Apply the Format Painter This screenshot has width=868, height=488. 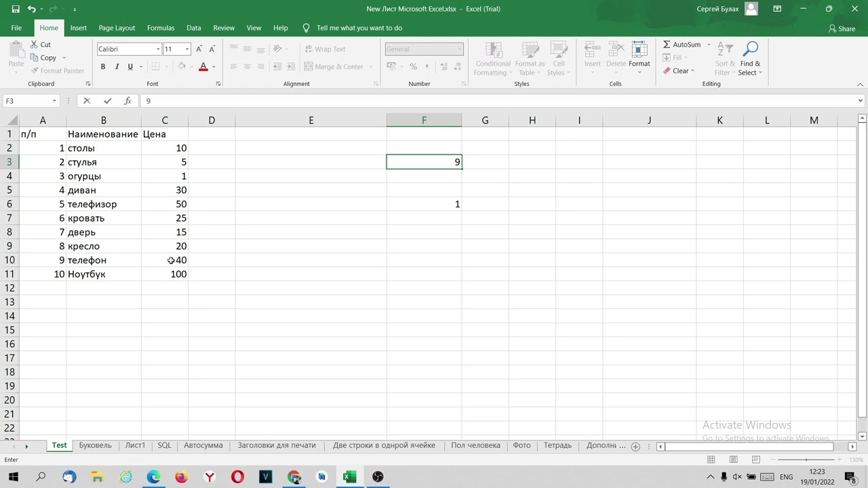tap(57, 70)
